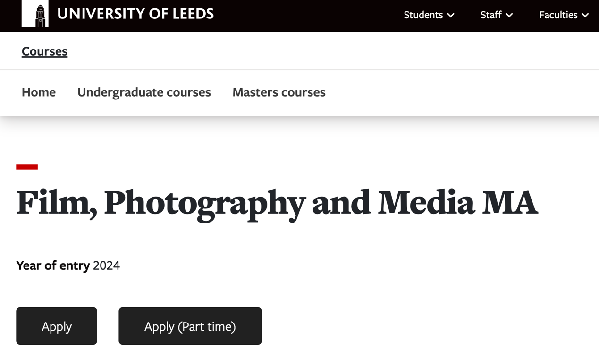Select Masters courses in navigation
Image resolution: width=599 pixels, height=364 pixels.
point(279,92)
